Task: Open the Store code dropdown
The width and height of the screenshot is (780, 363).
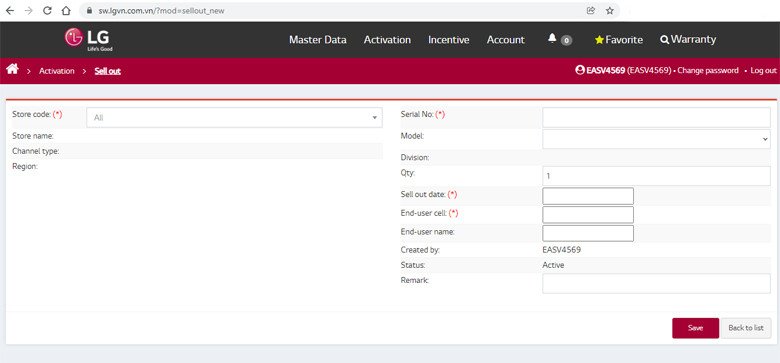Action: [x=234, y=118]
